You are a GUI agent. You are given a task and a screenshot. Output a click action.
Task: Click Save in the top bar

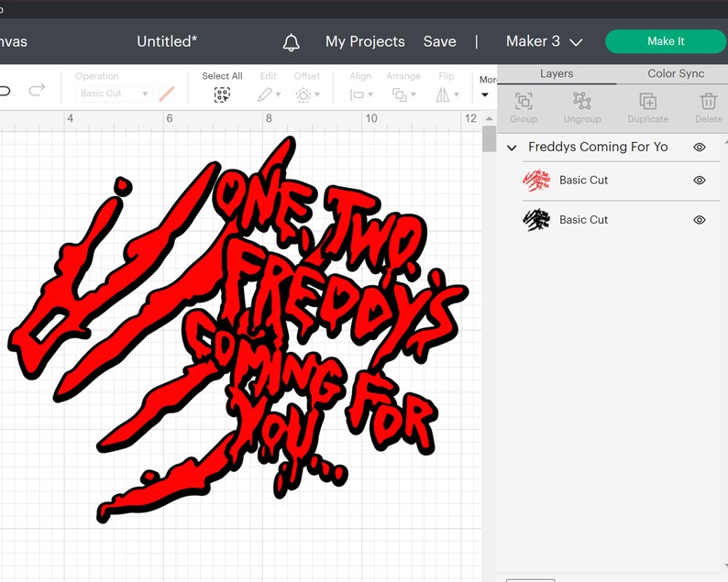439,41
